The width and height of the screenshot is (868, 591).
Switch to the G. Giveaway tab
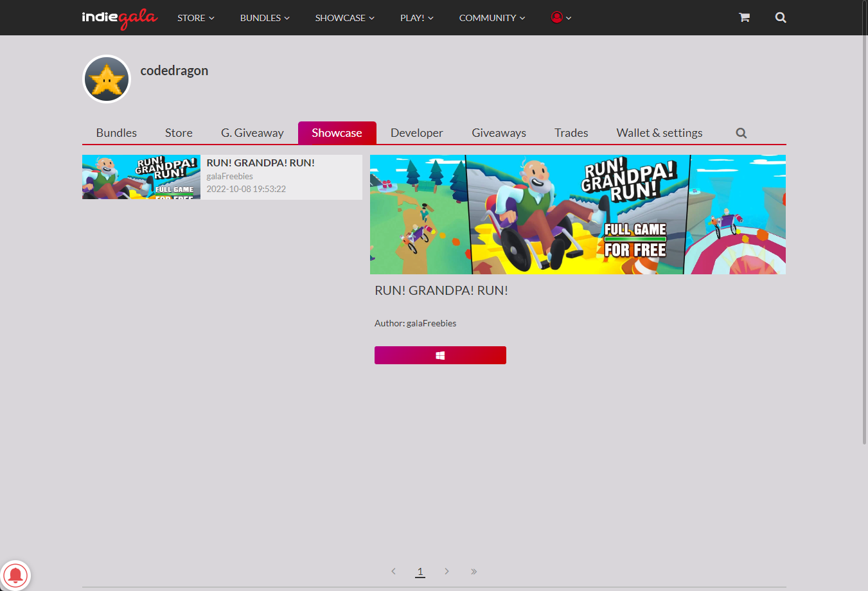click(x=252, y=133)
